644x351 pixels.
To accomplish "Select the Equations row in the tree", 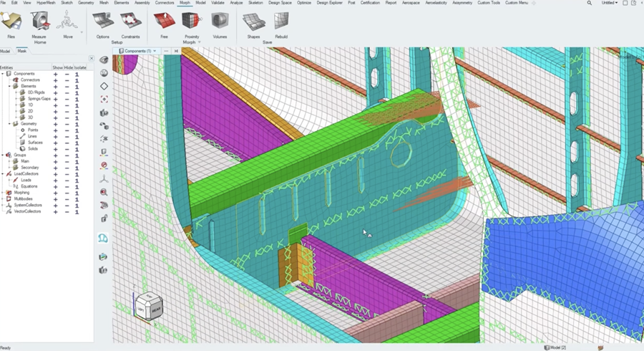I will click(x=29, y=186).
